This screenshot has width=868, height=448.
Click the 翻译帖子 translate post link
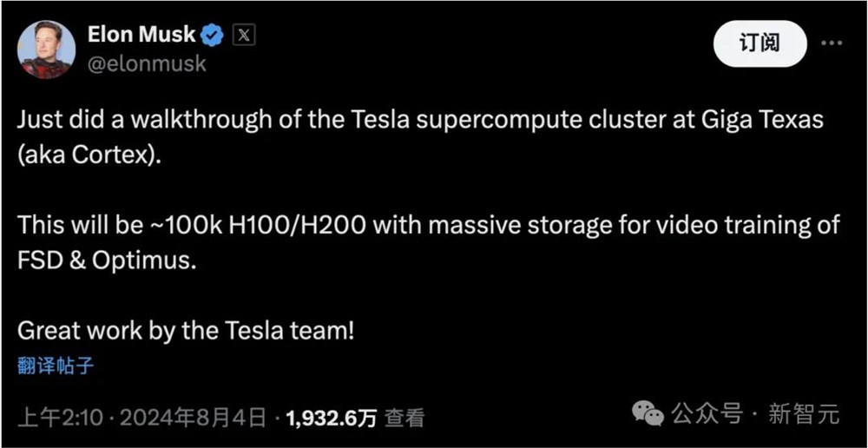[x=56, y=366]
